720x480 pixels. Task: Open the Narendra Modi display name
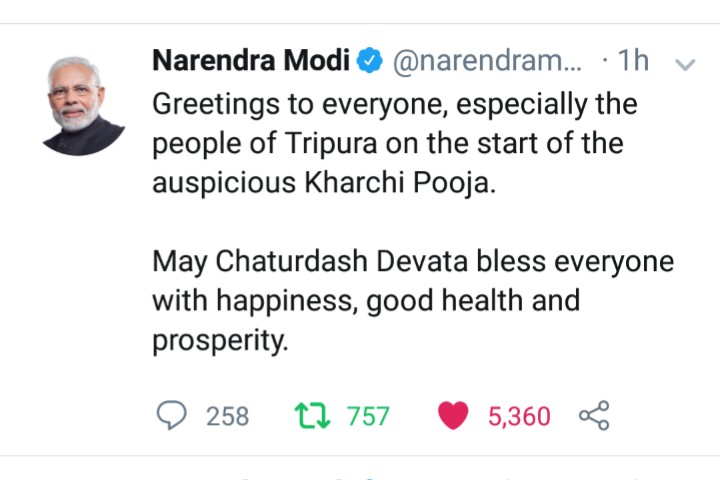(x=251, y=60)
